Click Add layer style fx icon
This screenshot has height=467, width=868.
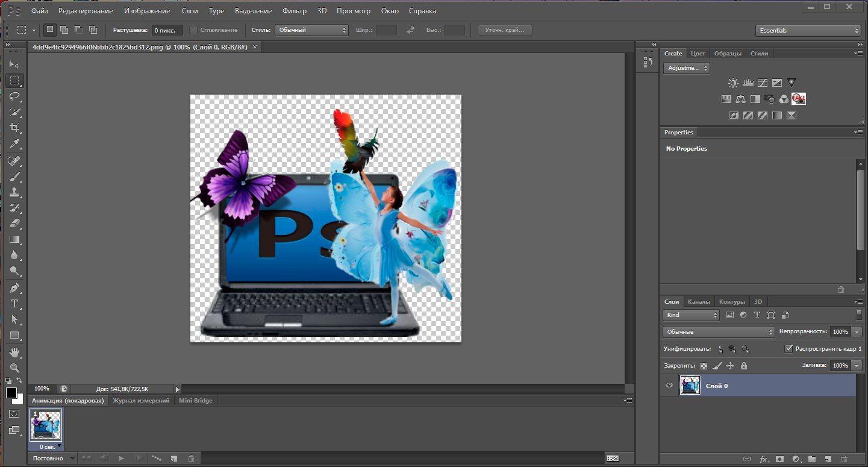tap(764, 459)
